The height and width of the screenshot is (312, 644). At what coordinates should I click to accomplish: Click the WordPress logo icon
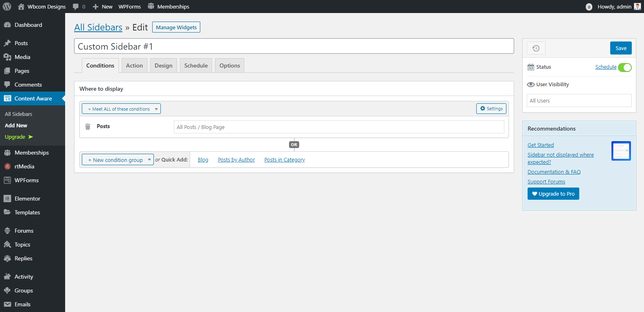pos(7,7)
